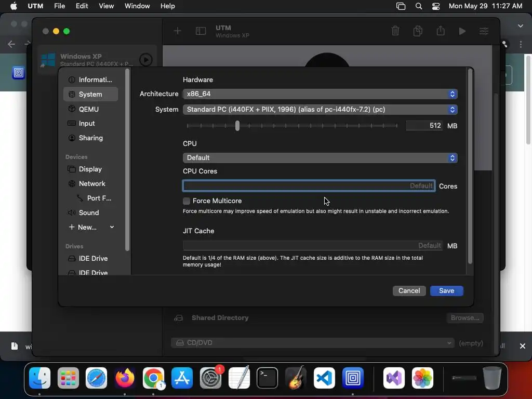Adjust the RAM memory slider

click(237, 126)
